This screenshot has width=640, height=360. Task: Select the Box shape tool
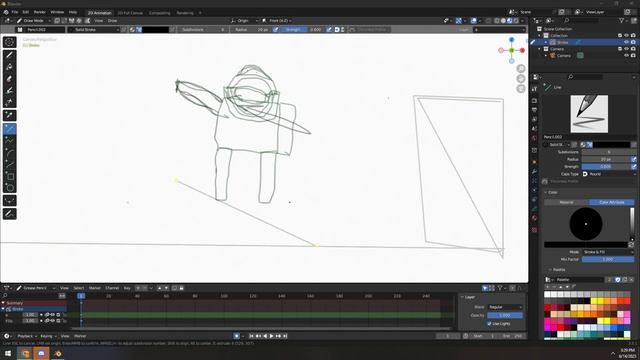(x=9, y=176)
